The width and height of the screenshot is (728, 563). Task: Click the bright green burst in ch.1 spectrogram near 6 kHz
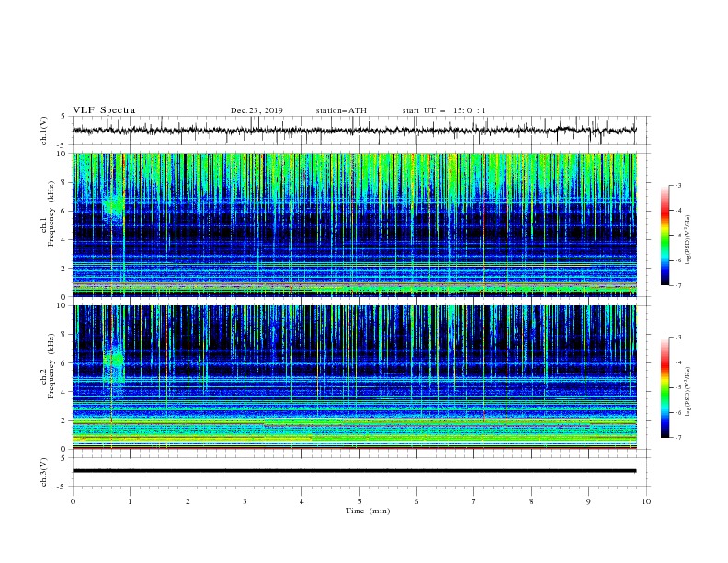click(114, 204)
